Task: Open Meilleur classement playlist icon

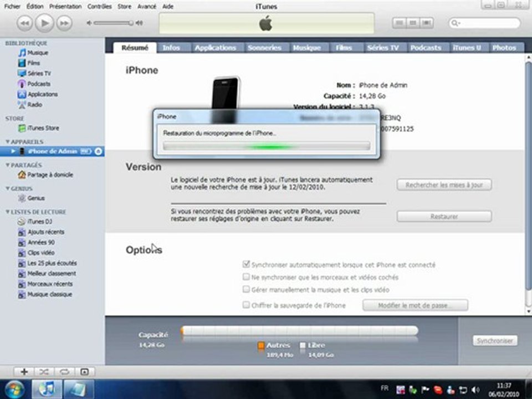Action: 22,274
